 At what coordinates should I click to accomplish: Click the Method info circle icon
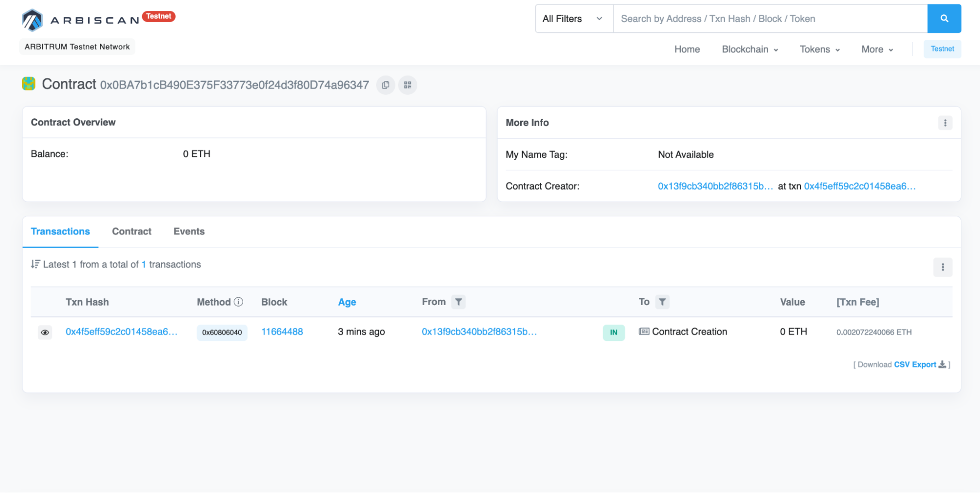(239, 302)
